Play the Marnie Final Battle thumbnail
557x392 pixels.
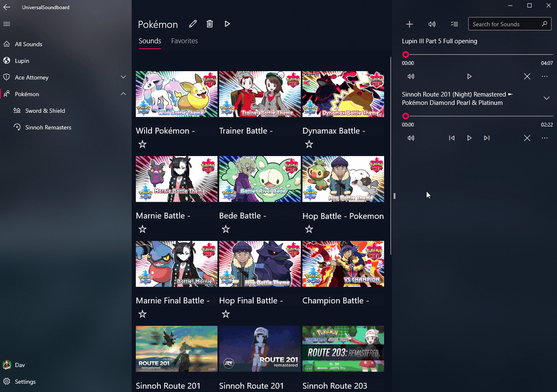click(177, 264)
